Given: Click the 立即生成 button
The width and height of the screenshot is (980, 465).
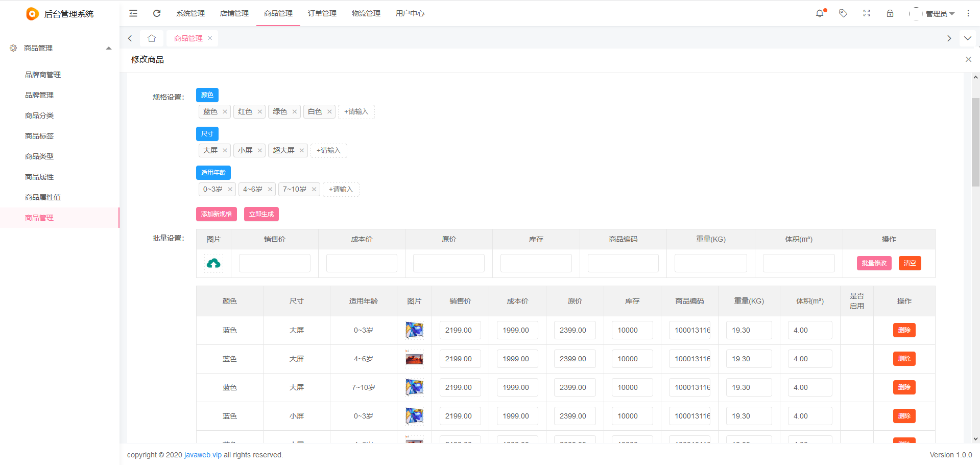Looking at the screenshot, I should tap(261, 214).
